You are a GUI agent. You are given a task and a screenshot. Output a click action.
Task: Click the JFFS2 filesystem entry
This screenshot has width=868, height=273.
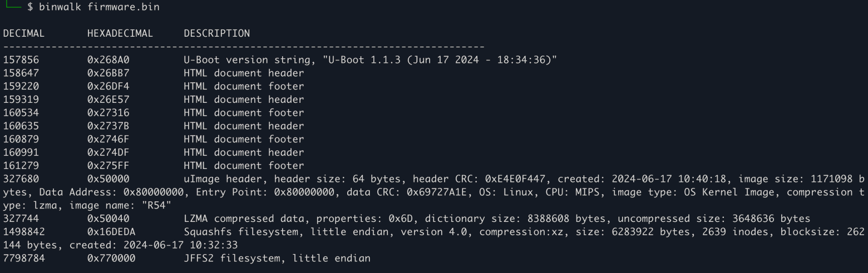[277, 259]
